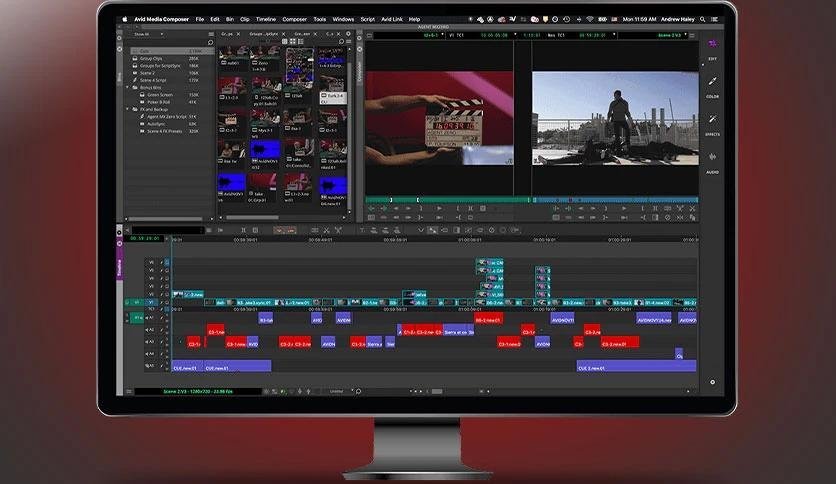Click the record monitor blue position bar
Viewport: 836px width, 484px height.
[616, 200]
